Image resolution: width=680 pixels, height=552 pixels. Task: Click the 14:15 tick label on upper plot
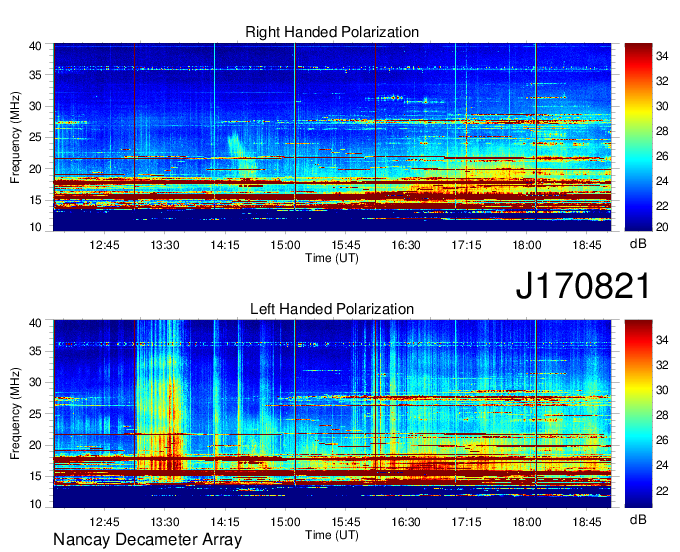point(225,245)
